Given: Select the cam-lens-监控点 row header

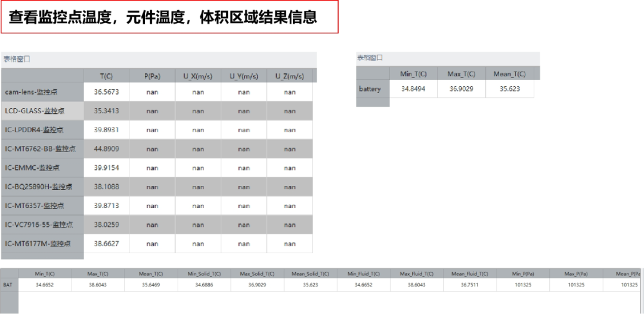Looking at the screenshot, I should pos(43,92).
